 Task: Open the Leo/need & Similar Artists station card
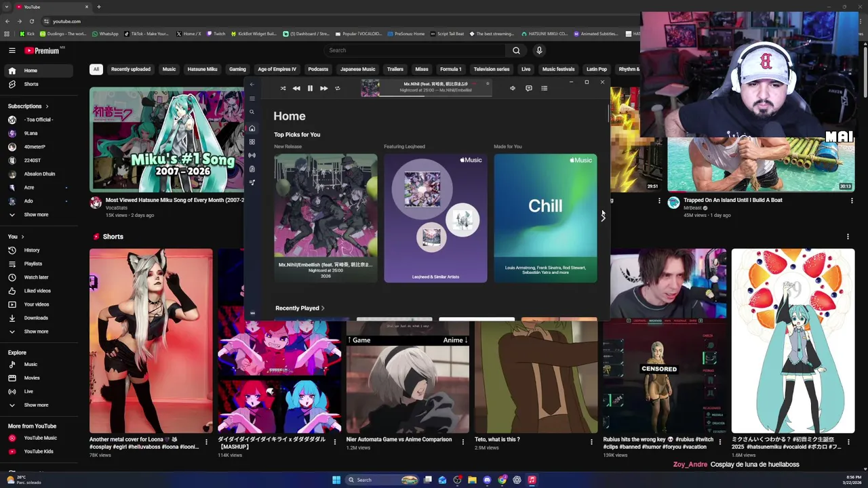point(435,218)
